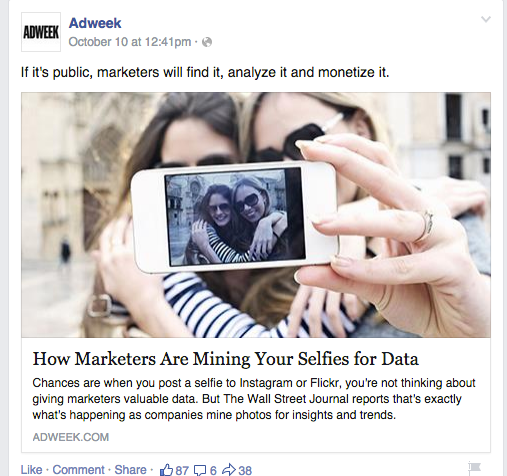Click the Adweek logo profile picture
This screenshot has height=476, width=507.
click(41, 32)
